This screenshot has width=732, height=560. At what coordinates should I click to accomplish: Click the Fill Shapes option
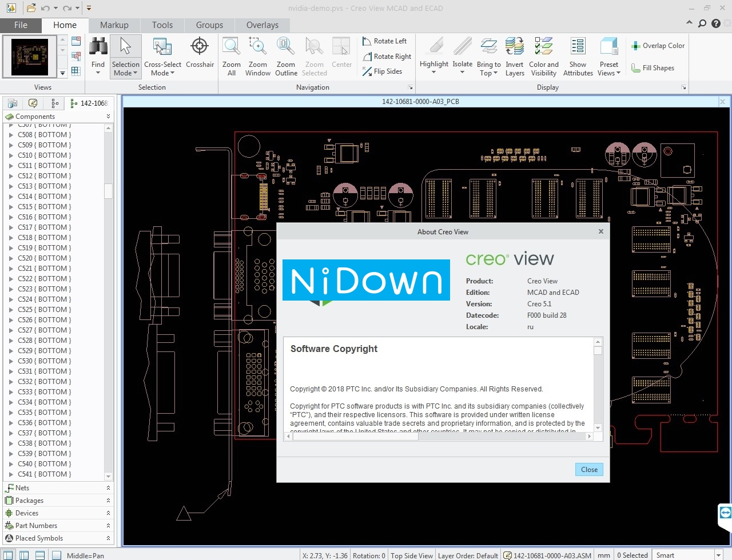tap(653, 68)
